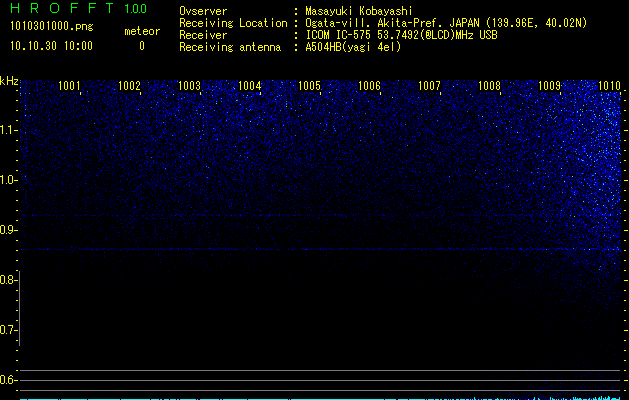Click time marker 1001
The image size is (629, 400).
pos(69,85)
